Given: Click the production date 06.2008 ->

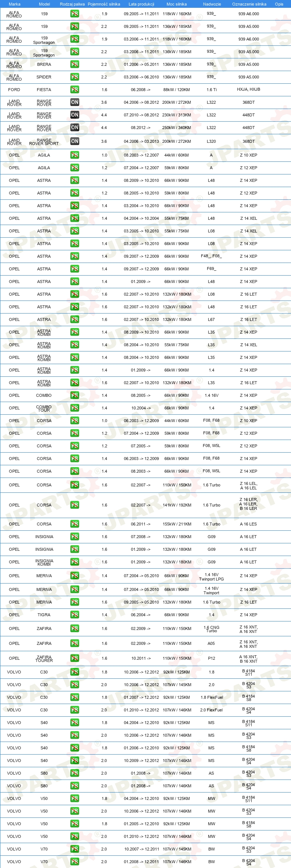Looking at the screenshot, I should 141,90.
